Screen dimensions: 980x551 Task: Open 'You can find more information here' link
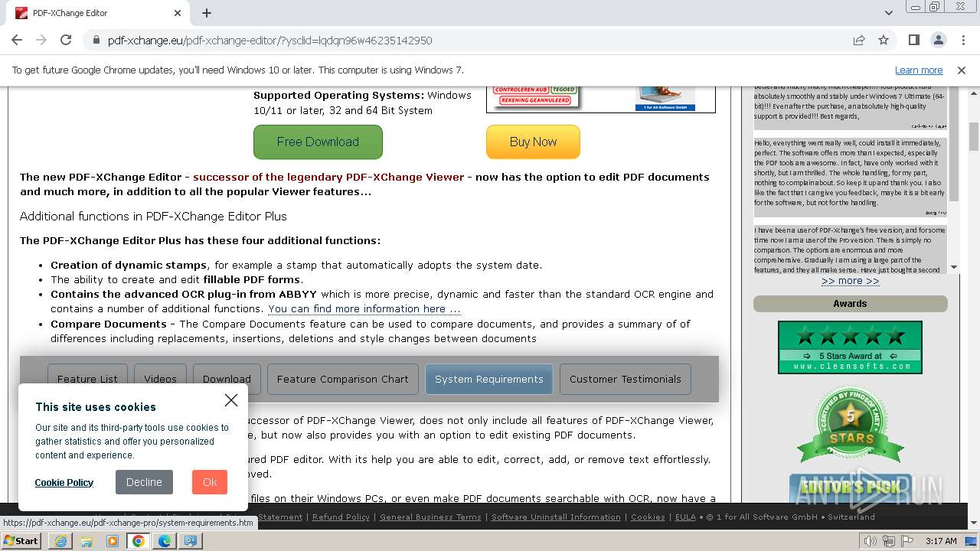tap(364, 309)
